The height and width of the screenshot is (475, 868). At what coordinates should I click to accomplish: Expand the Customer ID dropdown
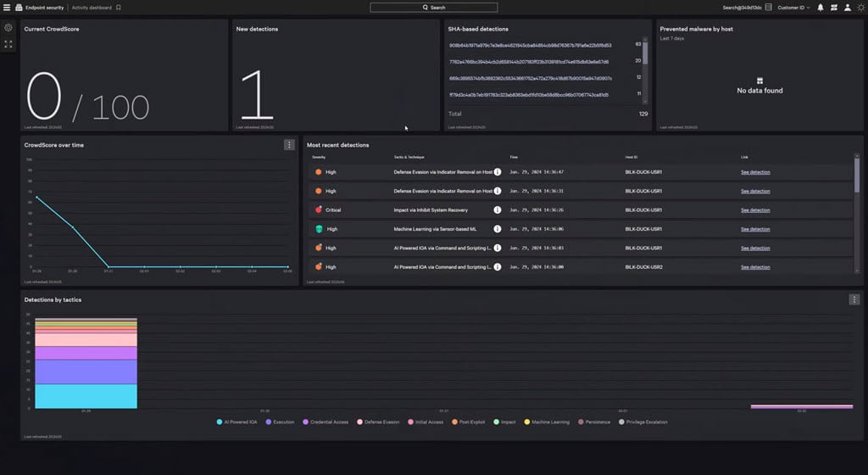793,7
